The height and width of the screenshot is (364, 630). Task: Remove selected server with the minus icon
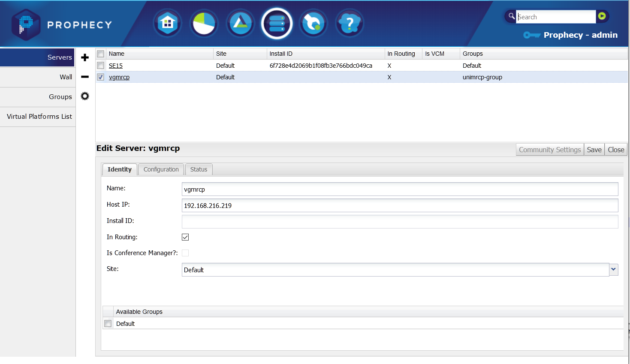pos(85,77)
